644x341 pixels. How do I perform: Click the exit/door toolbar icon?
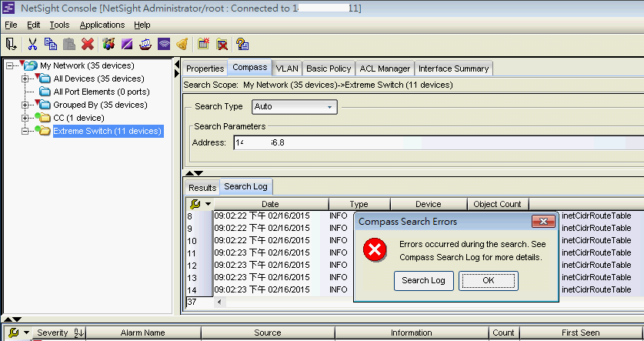[11, 44]
